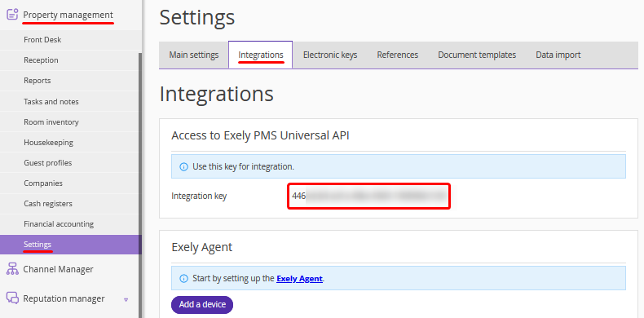Screen dimensions: 644x318
Task: Open the Data import tab
Action: 558,55
